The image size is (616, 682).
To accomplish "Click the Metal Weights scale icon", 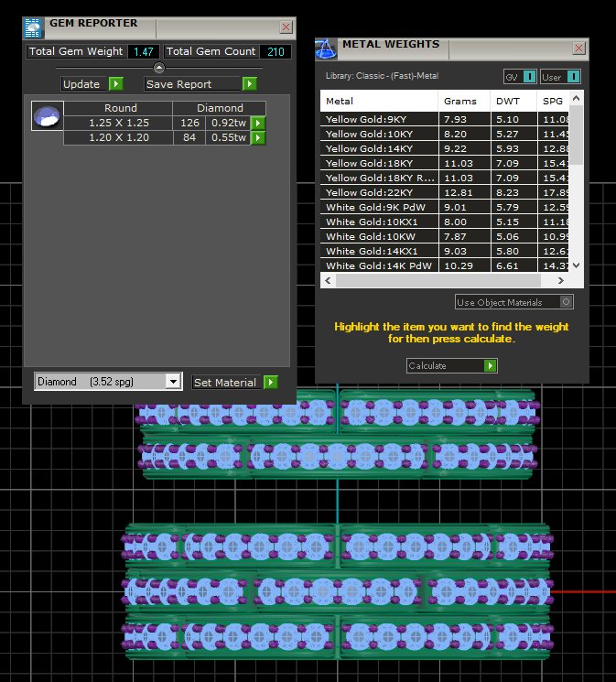I will [x=326, y=49].
